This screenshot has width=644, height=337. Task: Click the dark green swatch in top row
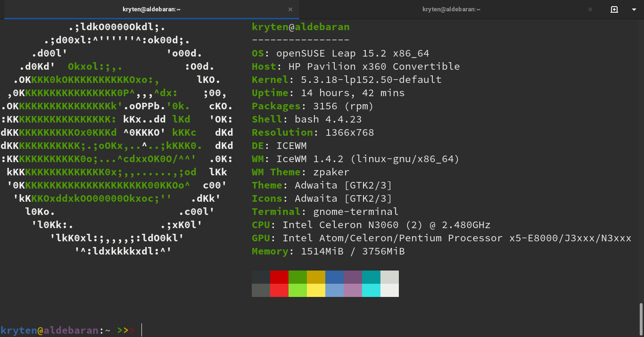click(297, 277)
